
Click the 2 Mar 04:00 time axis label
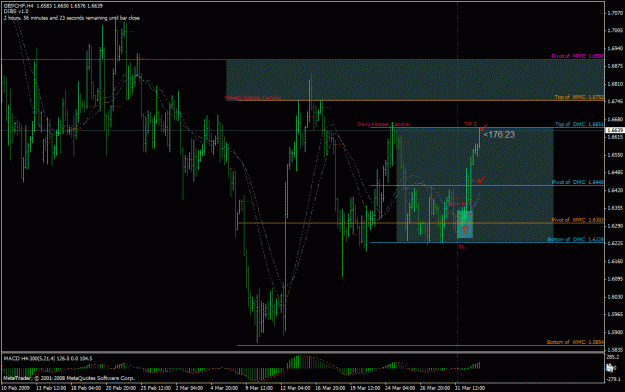coord(189,388)
